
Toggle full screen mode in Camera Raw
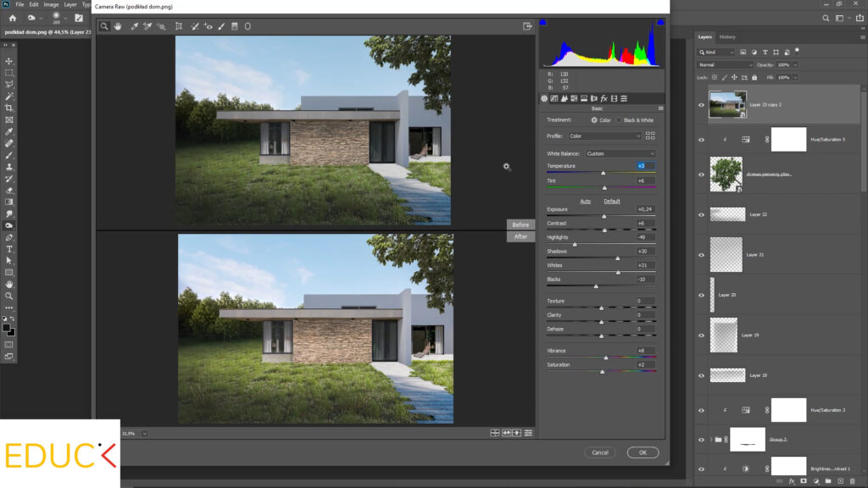tap(527, 26)
